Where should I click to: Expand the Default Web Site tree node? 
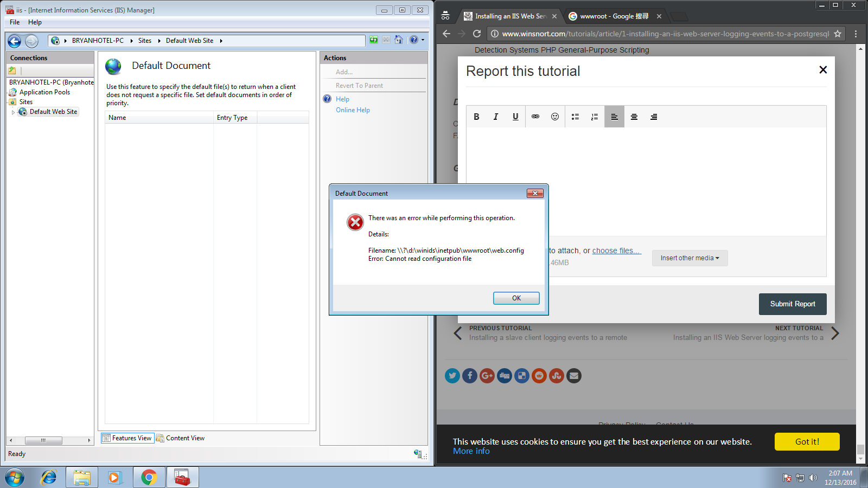[13, 112]
